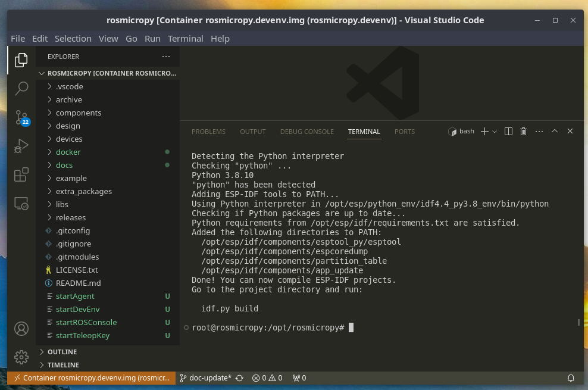Switch to the PORTS tab
This screenshot has height=390, width=588.
coord(405,132)
